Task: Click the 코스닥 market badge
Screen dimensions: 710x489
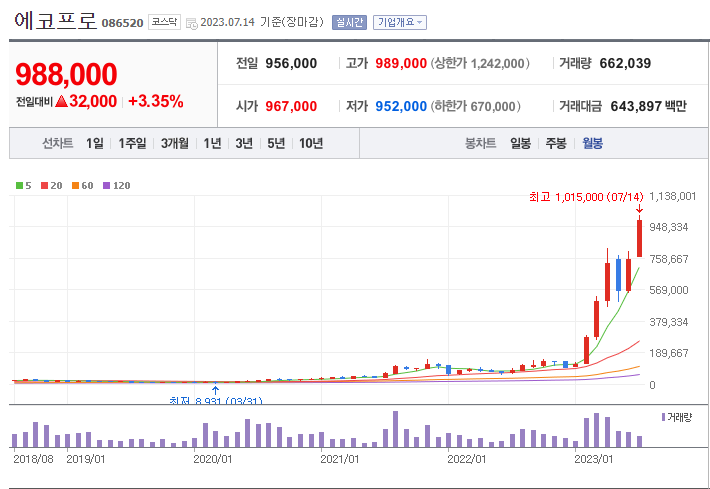Action: [x=164, y=22]
